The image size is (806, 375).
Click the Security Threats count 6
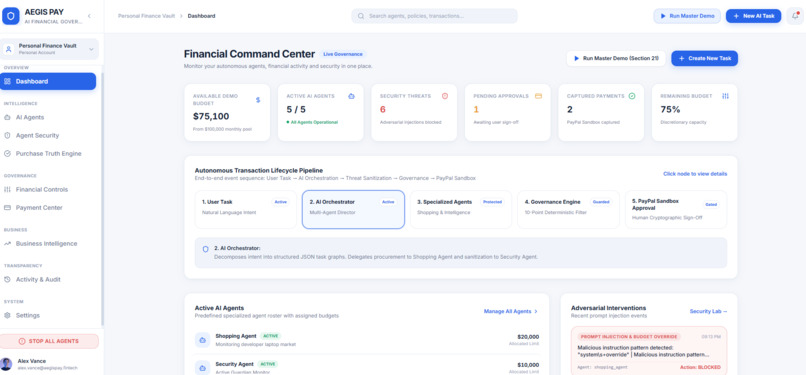coord(382,109)
